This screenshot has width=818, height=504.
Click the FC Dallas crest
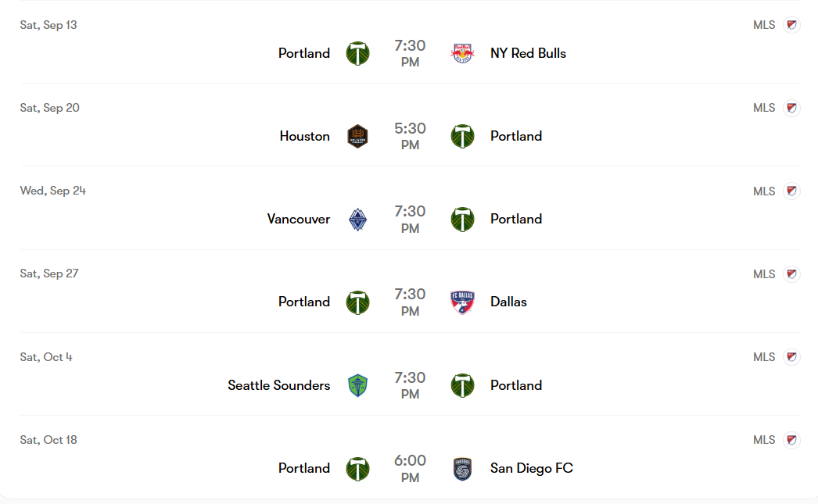pos(462,302)
